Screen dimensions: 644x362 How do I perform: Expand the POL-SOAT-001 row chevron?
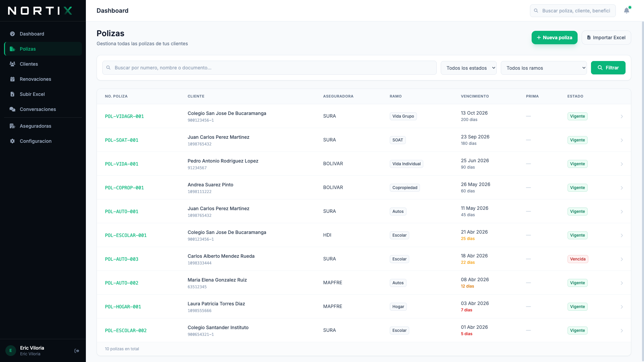[x=622, y=140]
